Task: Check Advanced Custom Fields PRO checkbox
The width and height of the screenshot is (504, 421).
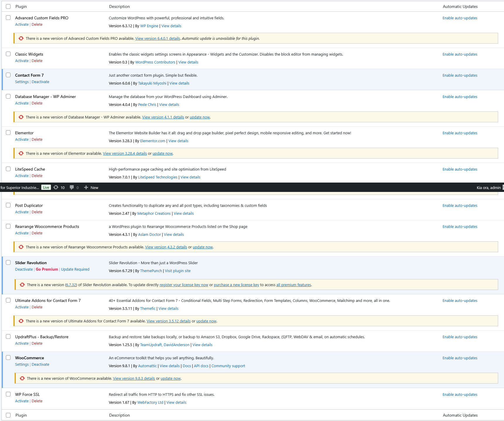Action: [x=8, y=18]
